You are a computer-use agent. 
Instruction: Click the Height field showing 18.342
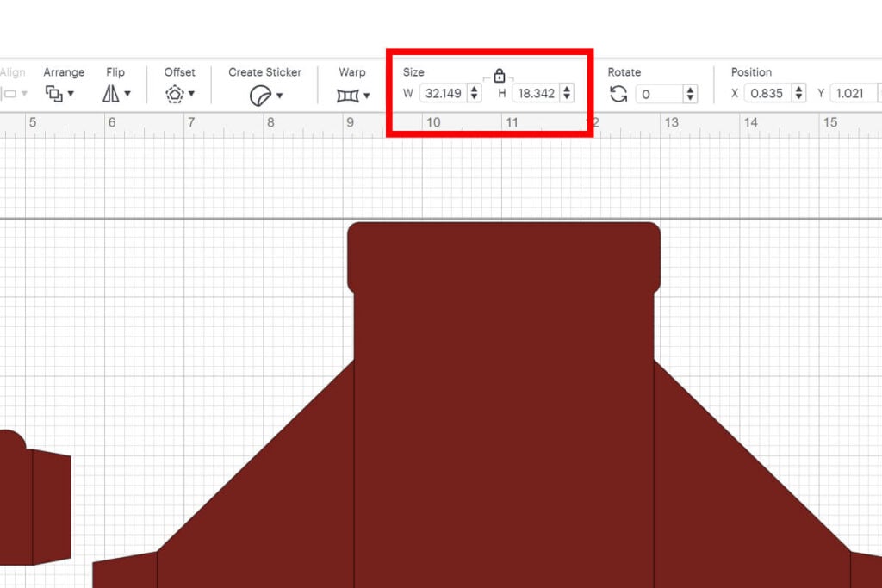(x=536, y=93)
